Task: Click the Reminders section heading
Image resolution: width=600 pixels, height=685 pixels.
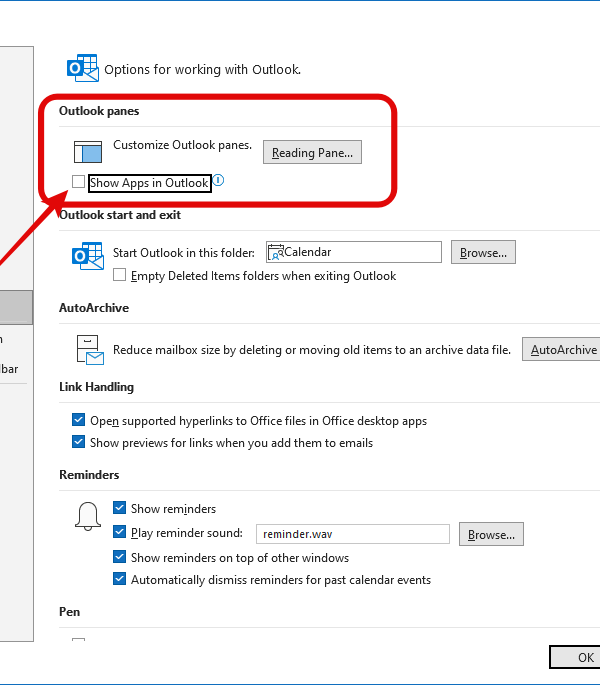Action: coord(89,475)
